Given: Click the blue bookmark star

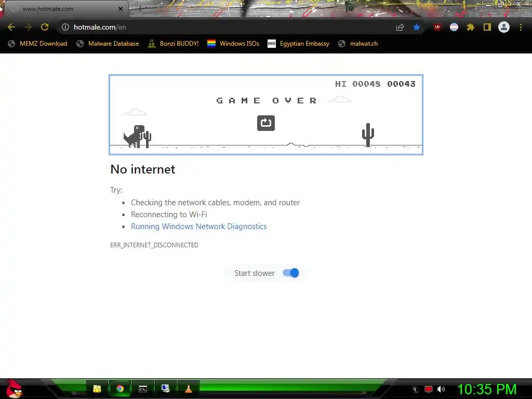Looking at the screenshot, I should 417,27.
